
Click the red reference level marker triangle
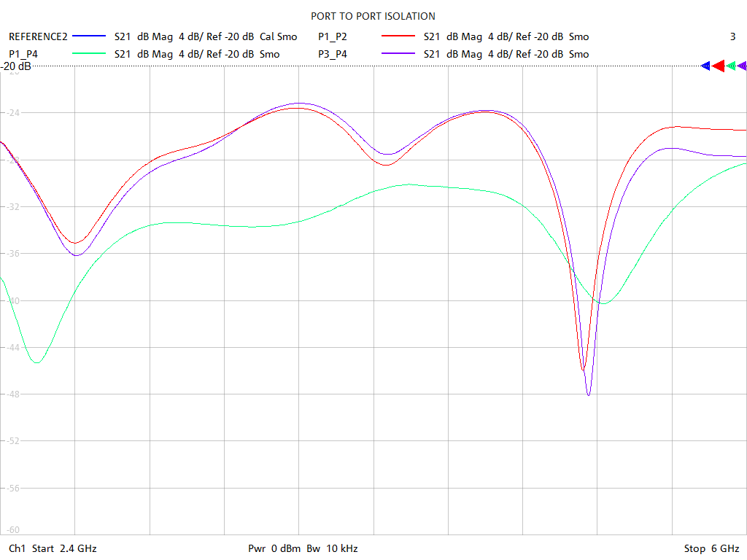point(718,66)
